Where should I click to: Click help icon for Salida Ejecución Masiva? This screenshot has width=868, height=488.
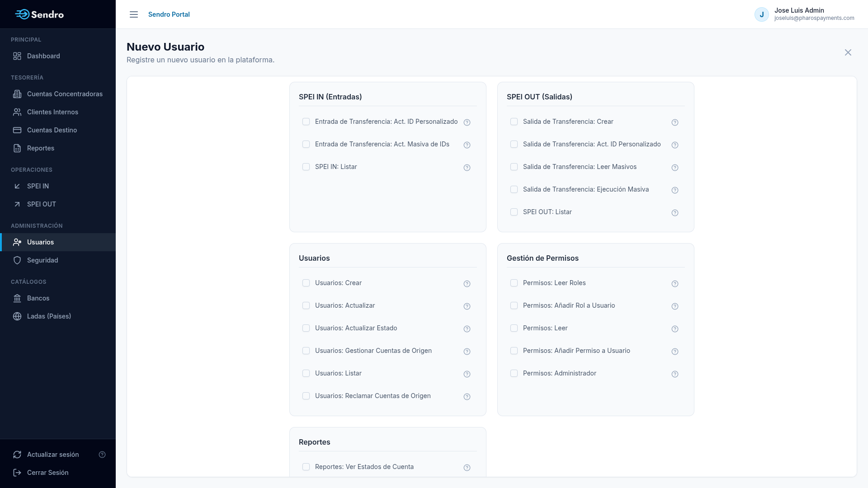tap(675, 190)
